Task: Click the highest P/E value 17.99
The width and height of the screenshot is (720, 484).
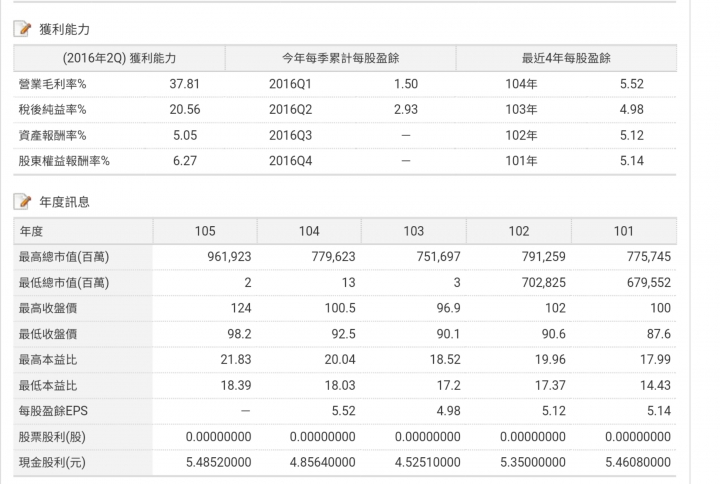Action: (x=656, y=360)
